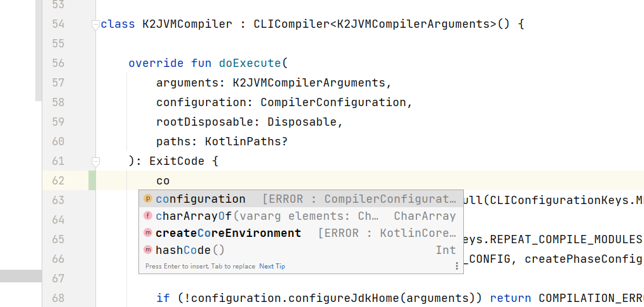644x307 pixels.
Task: Pick createCoreEnvironment from the suggestions
Action: (x=301, y=232)
